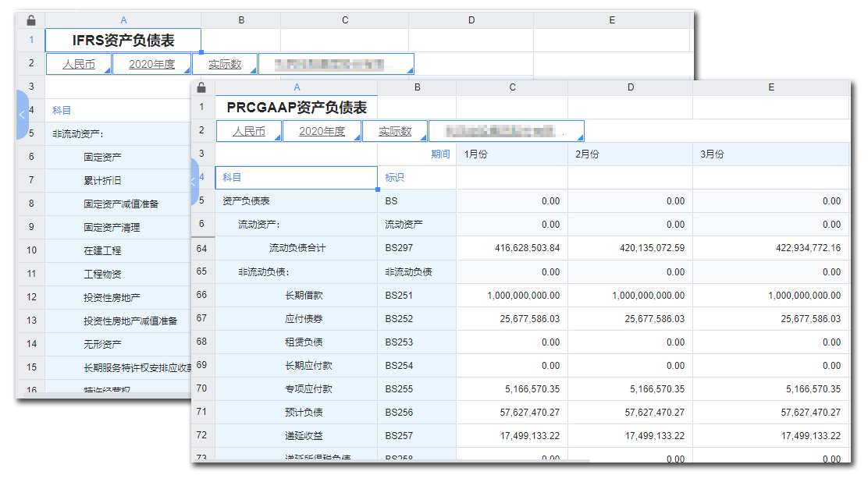
Task: Click the 期间 label cell
Action: (x=417, y=154)
